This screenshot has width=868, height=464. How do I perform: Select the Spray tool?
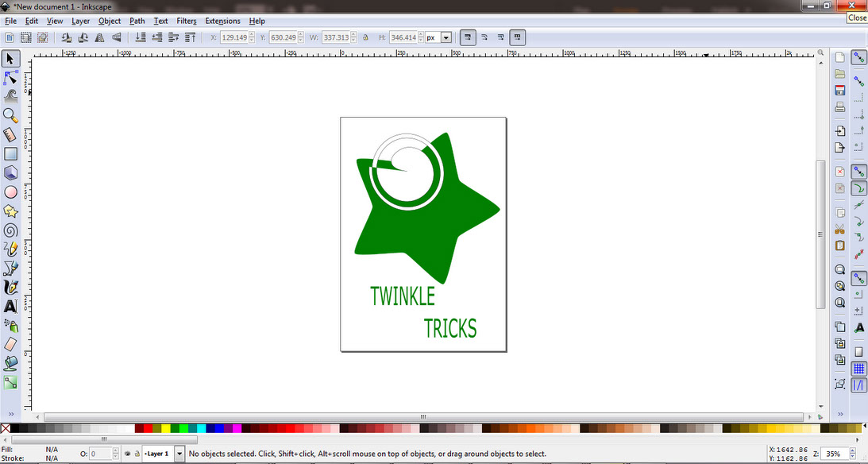pos(10,326)
